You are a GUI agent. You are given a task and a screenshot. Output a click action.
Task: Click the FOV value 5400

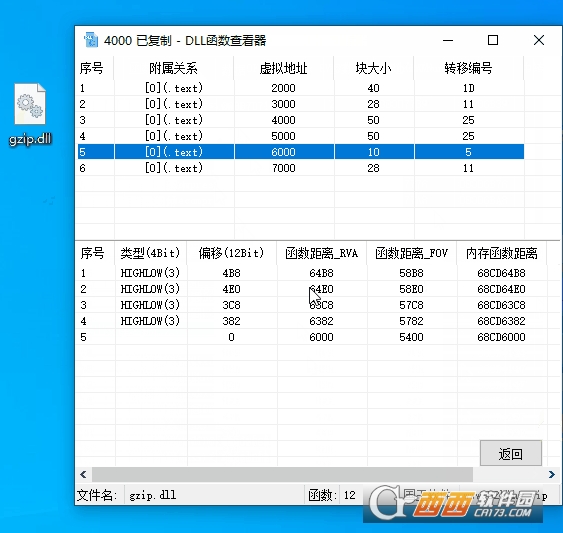[x=411, y=337]
